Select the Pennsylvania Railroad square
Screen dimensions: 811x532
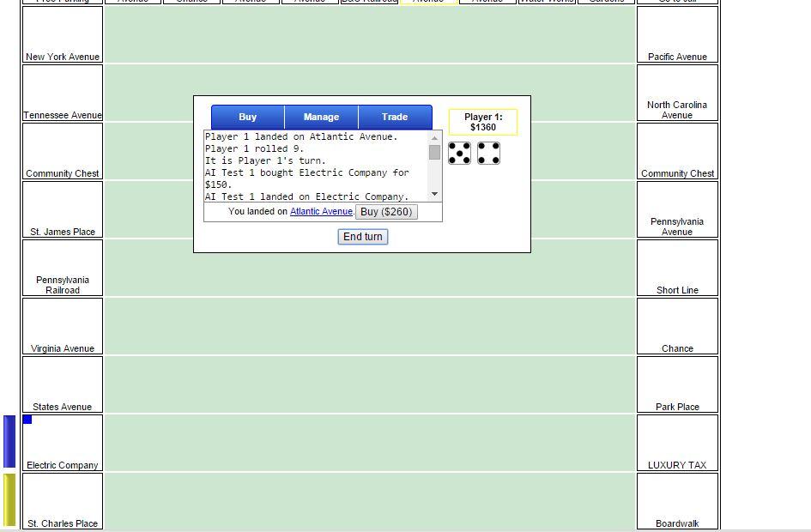pos(63,269)
